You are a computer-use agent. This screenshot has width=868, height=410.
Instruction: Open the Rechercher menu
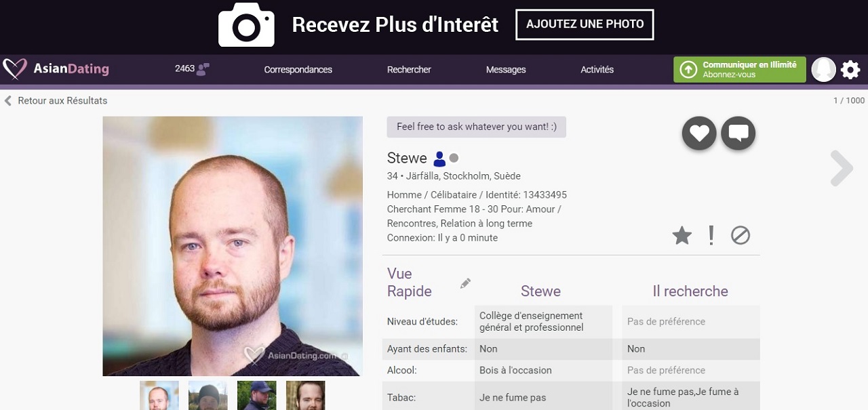point(409,70)
